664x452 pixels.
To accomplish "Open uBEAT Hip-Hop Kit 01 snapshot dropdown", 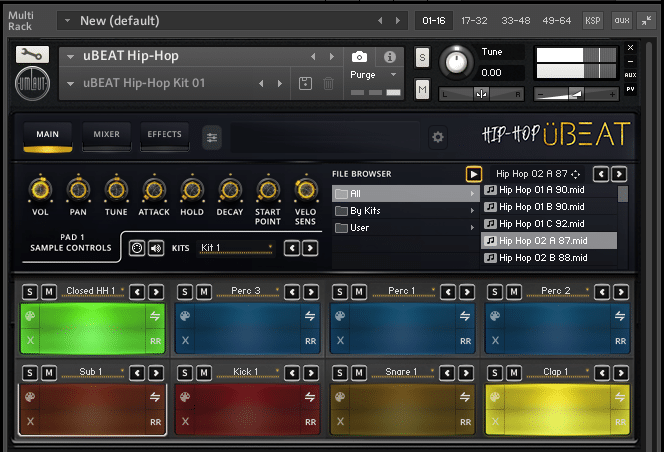I will (70, 83).
